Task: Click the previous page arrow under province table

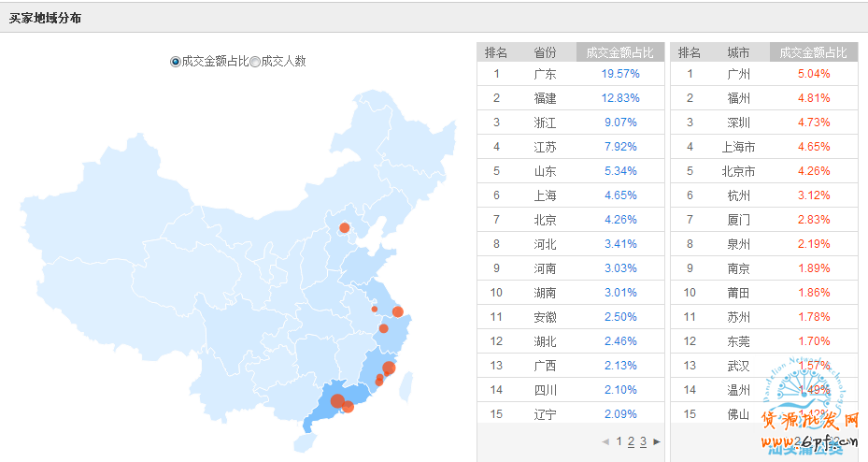Action: pyautogui.click(x=605, y=441)
